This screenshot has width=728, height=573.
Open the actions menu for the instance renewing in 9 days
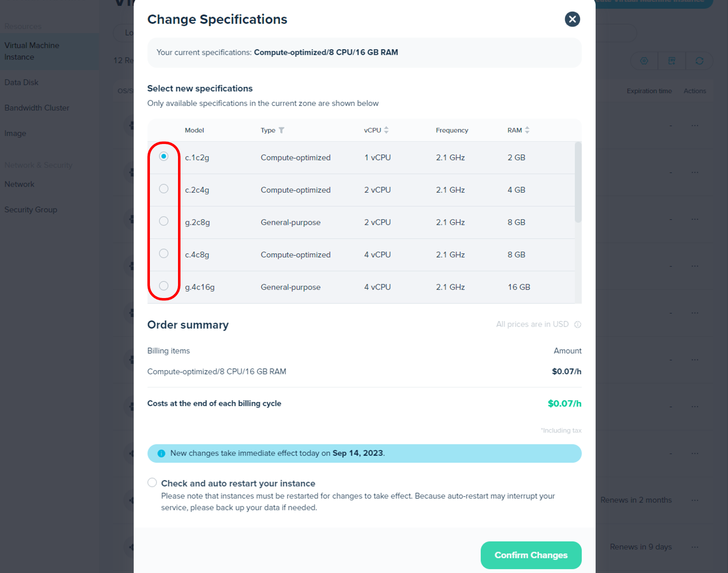[x=695, y=547]
